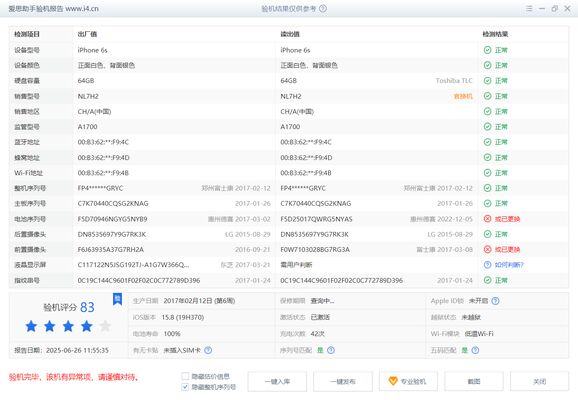Open the hamburger menu in title bar
Image resolution: width=578 pixels, height=400 pixels.
click(529, 8)
